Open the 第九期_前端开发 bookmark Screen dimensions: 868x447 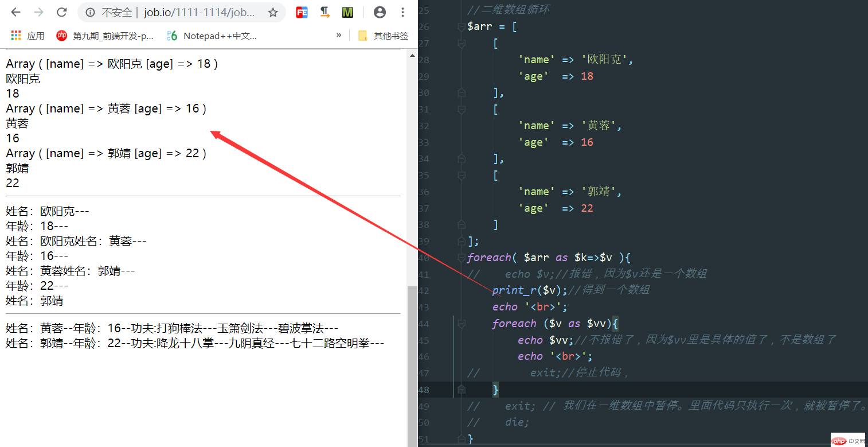(x=105, y=36)
